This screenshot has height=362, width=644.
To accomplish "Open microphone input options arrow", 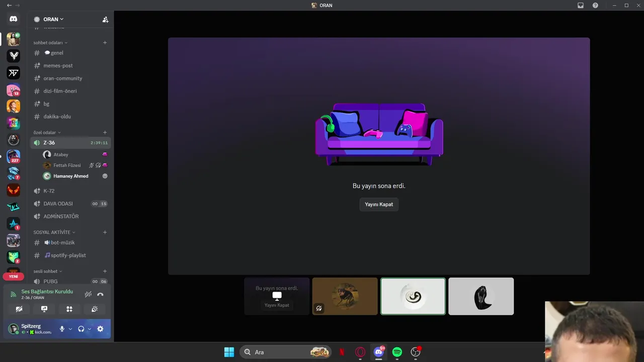I will click(x=70, y=329).
